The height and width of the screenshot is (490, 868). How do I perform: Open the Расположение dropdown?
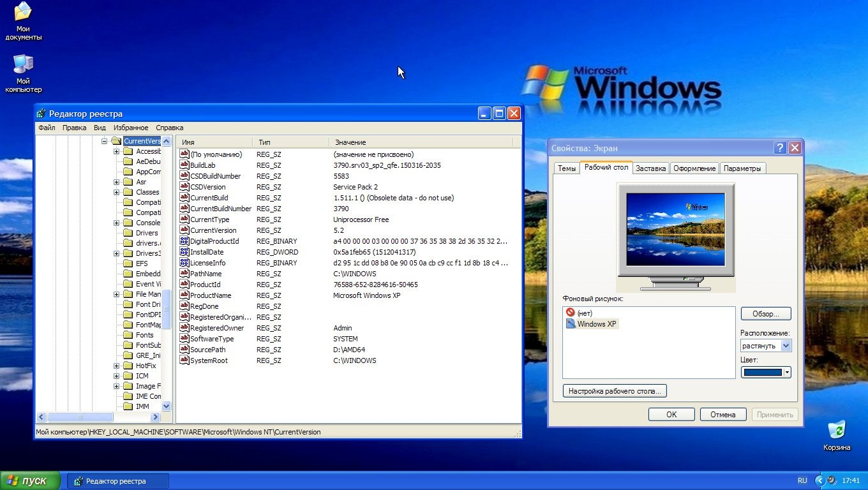pyautogui.click(x=786, y=346)
